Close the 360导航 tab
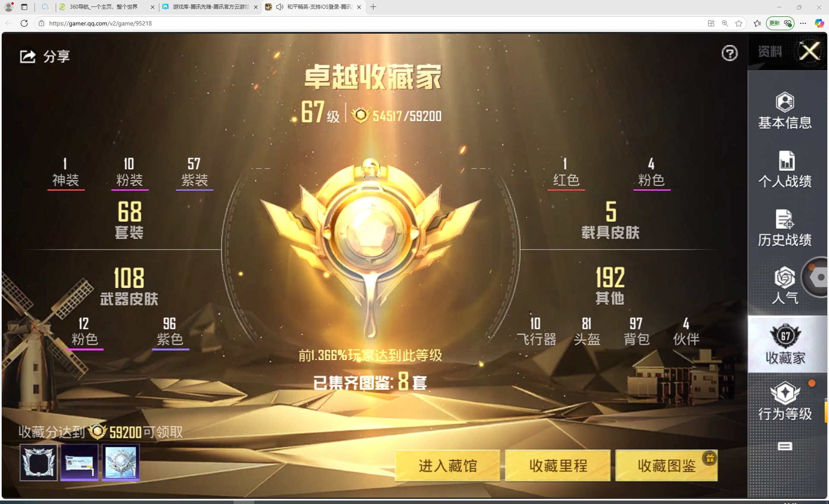The width and height of the screenshot is (829, 504). point(152,7)
